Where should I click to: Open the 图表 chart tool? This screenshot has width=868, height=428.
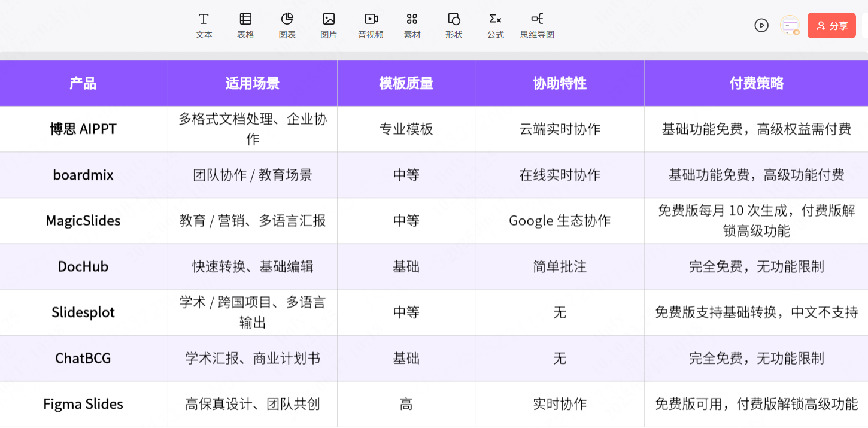[x=287, y=26]
